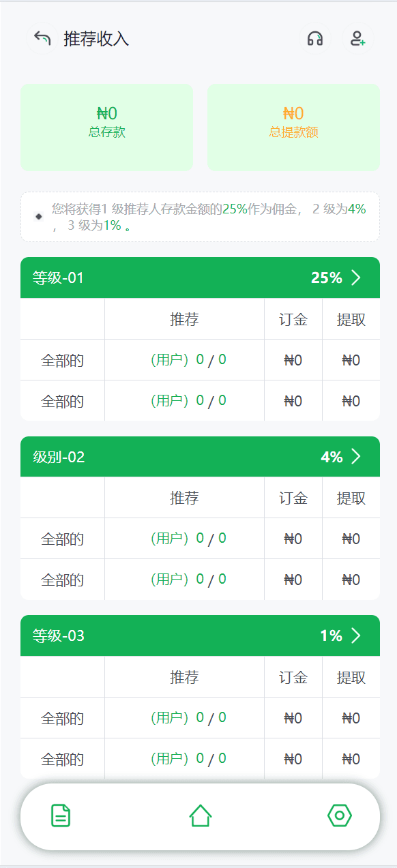Click 订金 column header in 级别-02 table
This screenshot has height=868, width=397.
point(293,498)
